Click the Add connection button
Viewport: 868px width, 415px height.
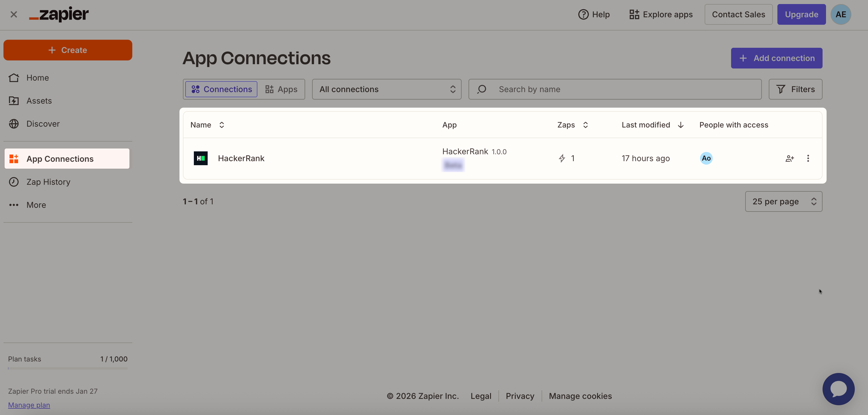(776, 58)
